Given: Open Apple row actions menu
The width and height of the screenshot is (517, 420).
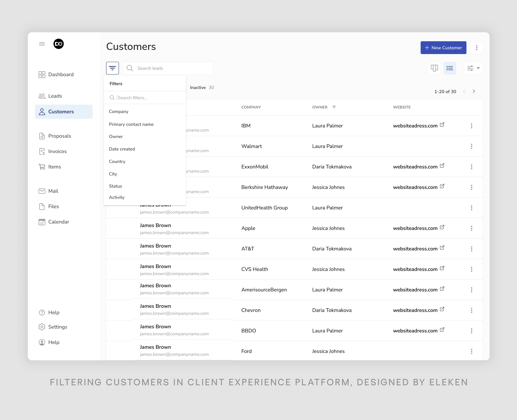Looking at the screenshot, I should point(471,228).
